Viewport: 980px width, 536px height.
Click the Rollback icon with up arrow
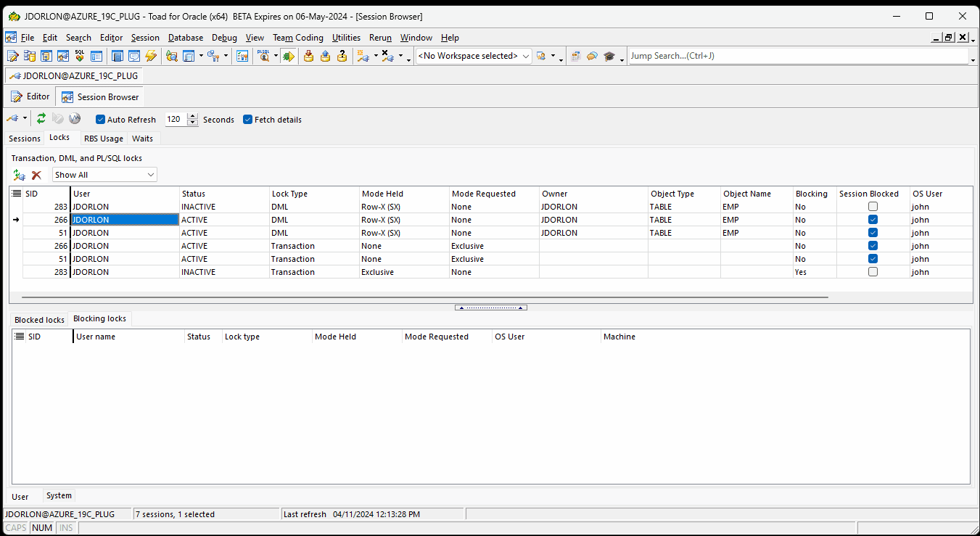click(325, 56)
